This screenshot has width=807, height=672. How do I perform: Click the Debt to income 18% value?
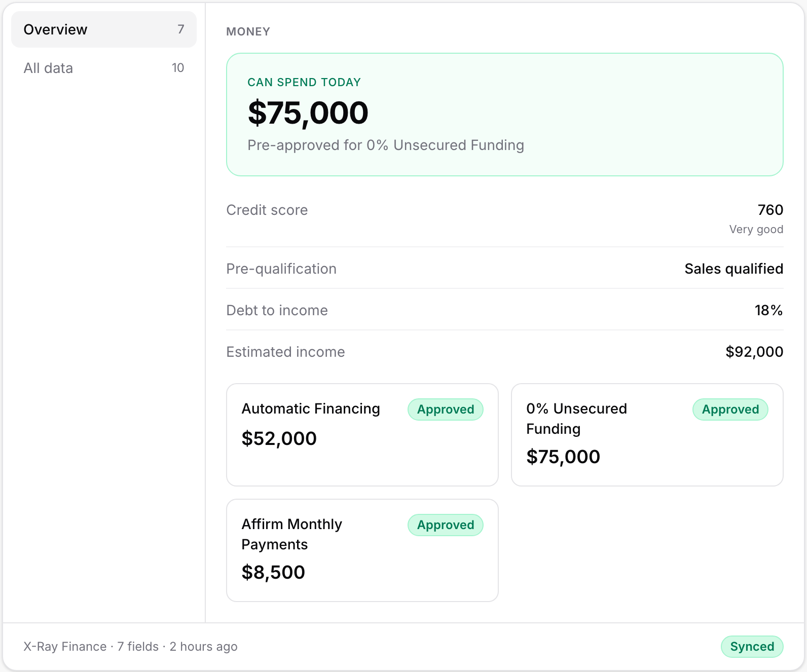pyautogui.click(x=769, y=310)
